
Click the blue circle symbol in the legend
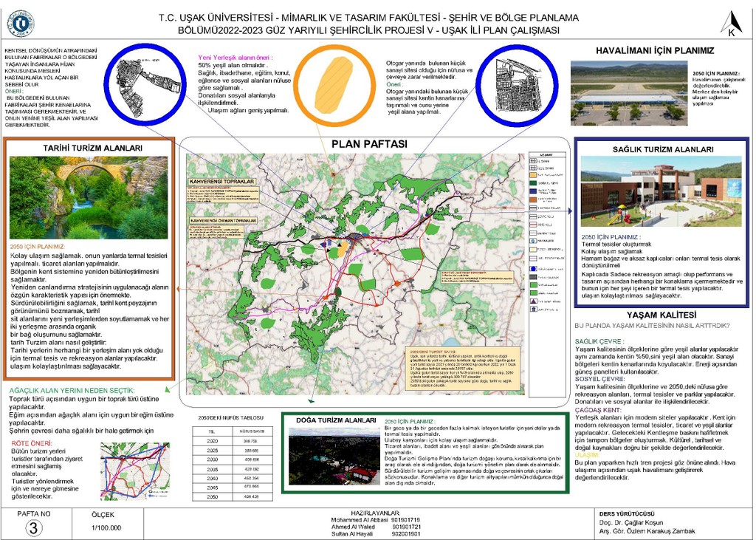pyautogui.click(x=533, y=269)
